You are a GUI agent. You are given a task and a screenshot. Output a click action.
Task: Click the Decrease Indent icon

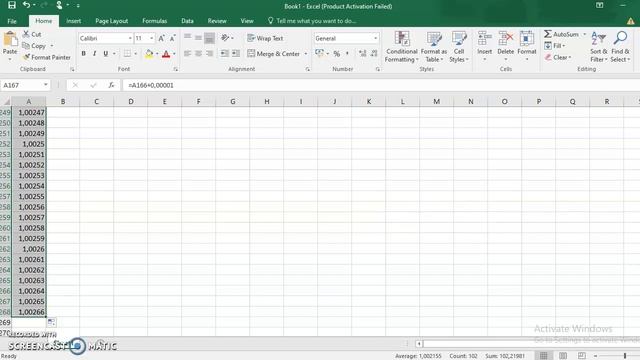coord(224,53)
